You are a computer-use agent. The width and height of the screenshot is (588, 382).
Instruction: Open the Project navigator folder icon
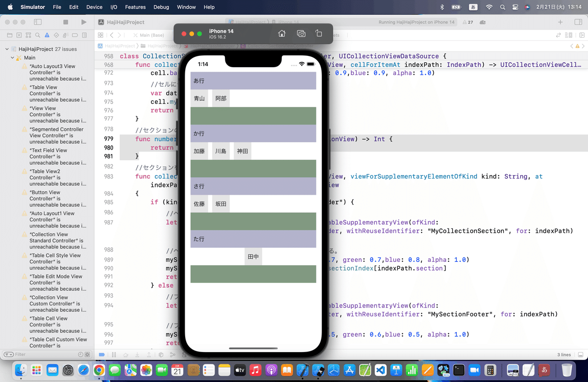click(x=9, y=35)
